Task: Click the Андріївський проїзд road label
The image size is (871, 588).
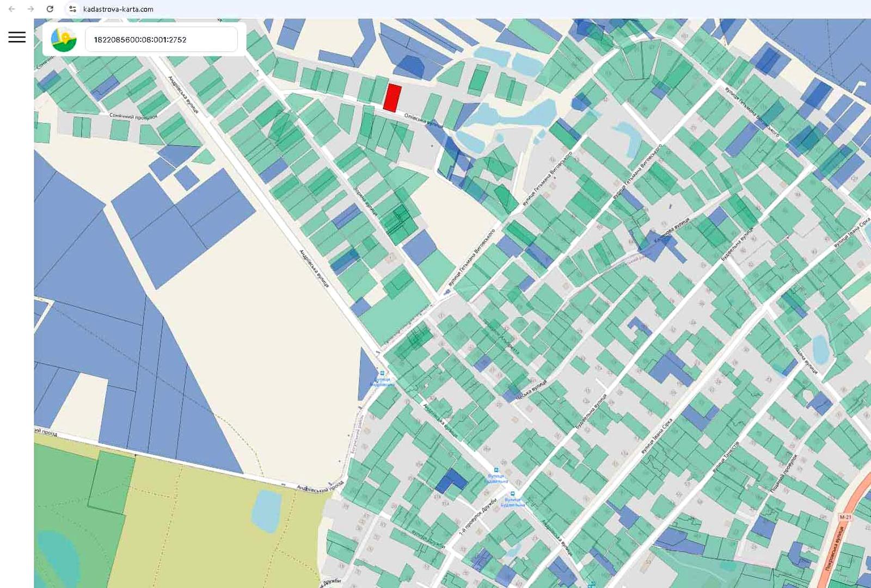Action: point(320,485)
